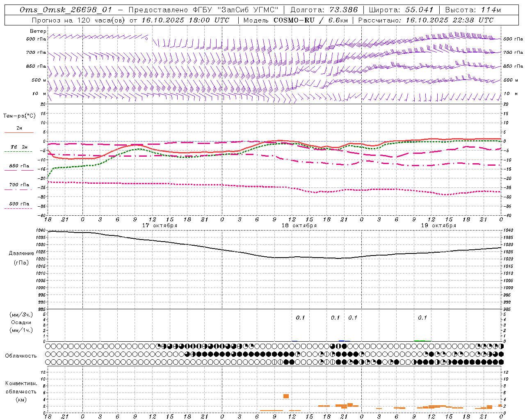
Task: Click the station title Oms_Omsk_26698_01
Action: pos(66,10)
